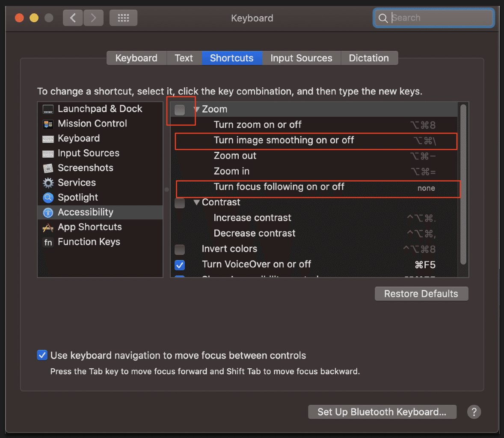Click the Contrast group header label
Viewport: 504px width, 438px height.
coord(221,202)
